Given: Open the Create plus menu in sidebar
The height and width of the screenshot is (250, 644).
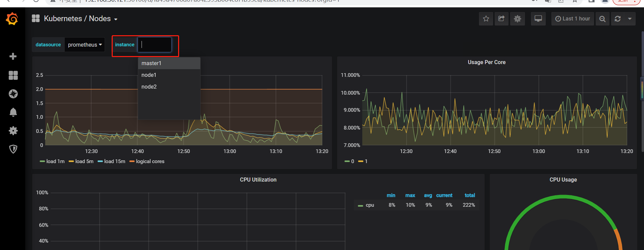Looking at the screenshot, I should 13,56.
